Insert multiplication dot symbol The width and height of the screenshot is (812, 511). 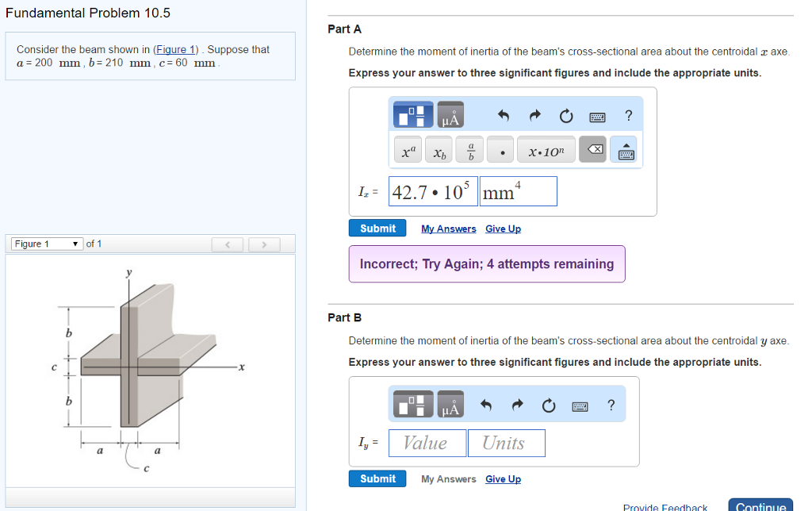tap(501, 150)
